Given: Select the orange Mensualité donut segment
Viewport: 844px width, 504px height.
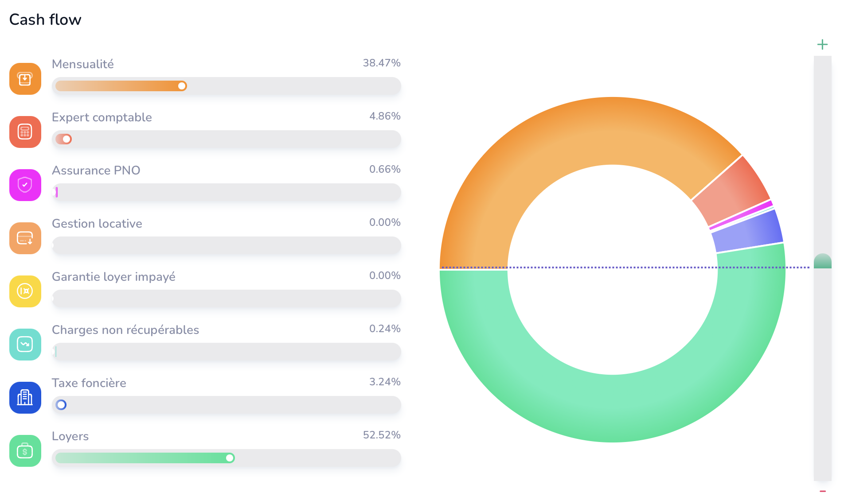Looking at the screenshot, I should [x=576, y=128].
